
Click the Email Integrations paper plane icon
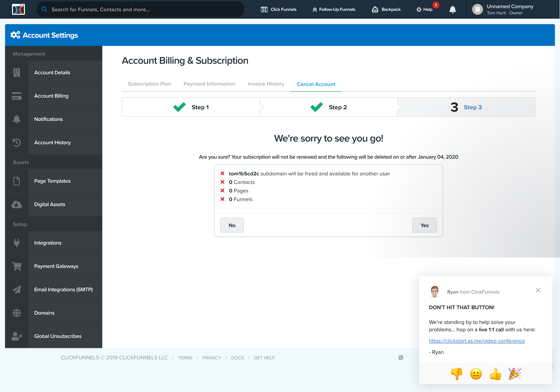tap(17, 290)
